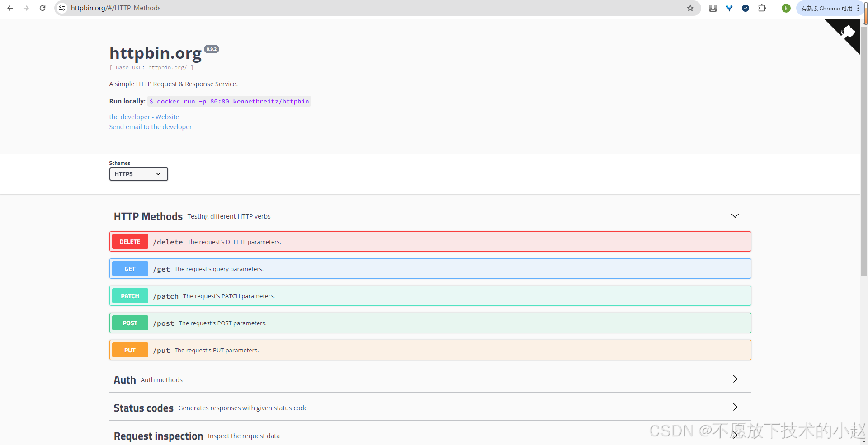868x445 pixels.
Task: Click the blue Y extension icon
Action: 729,8
